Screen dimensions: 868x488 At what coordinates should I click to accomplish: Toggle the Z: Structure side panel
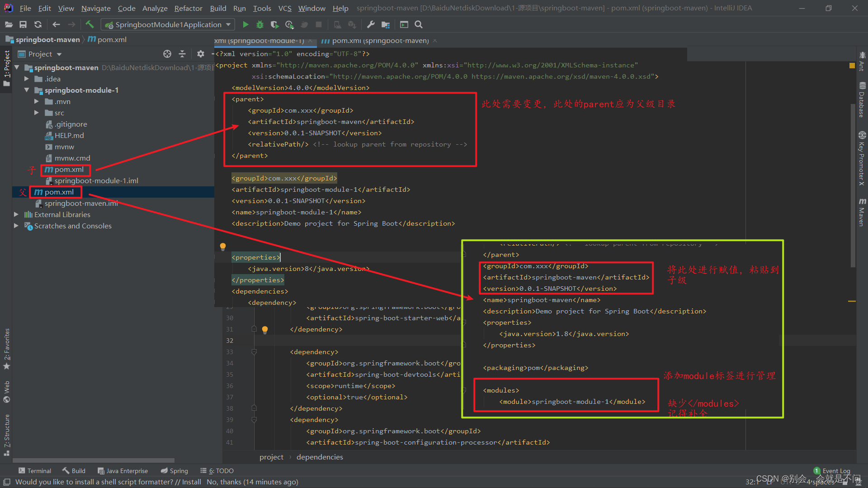coord(7,434)
